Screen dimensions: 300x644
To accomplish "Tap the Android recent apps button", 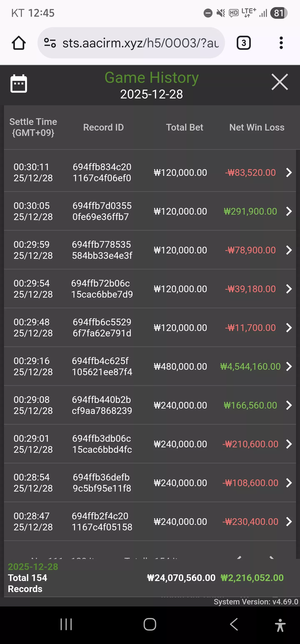I will pos(66,624).
